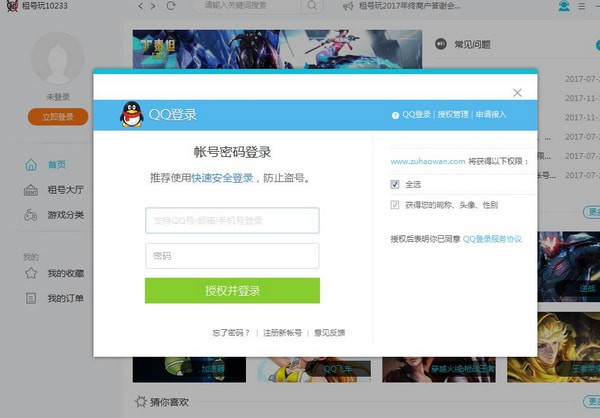Click the 租号玩 app logo
This screenshot has width=600, height=418.
click(12, 6)
